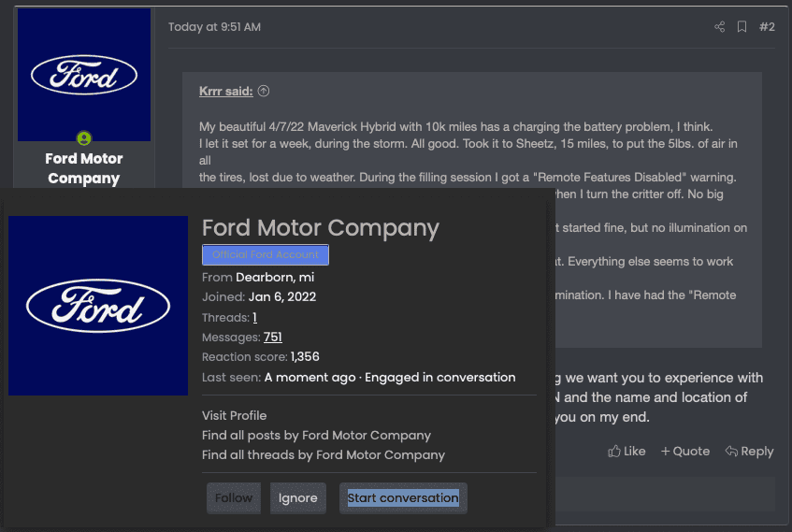Click the Official Ford Account badge
This screenshot has width=792, height=532.
point(266,254)
